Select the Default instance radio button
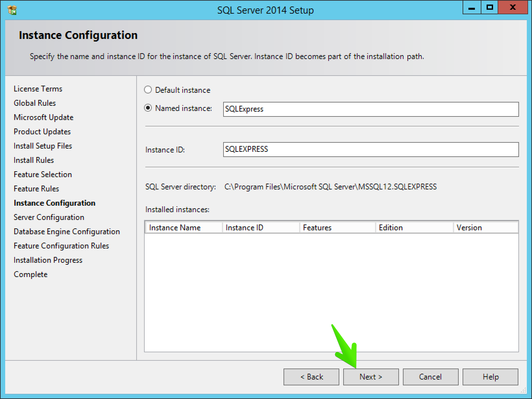 coord(148,90)
